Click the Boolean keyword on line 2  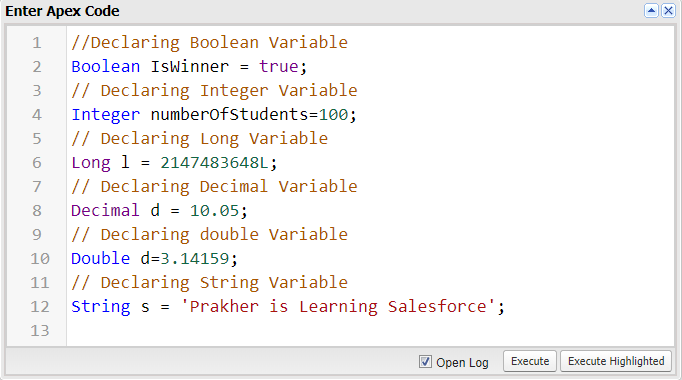[x=106, y=67]
